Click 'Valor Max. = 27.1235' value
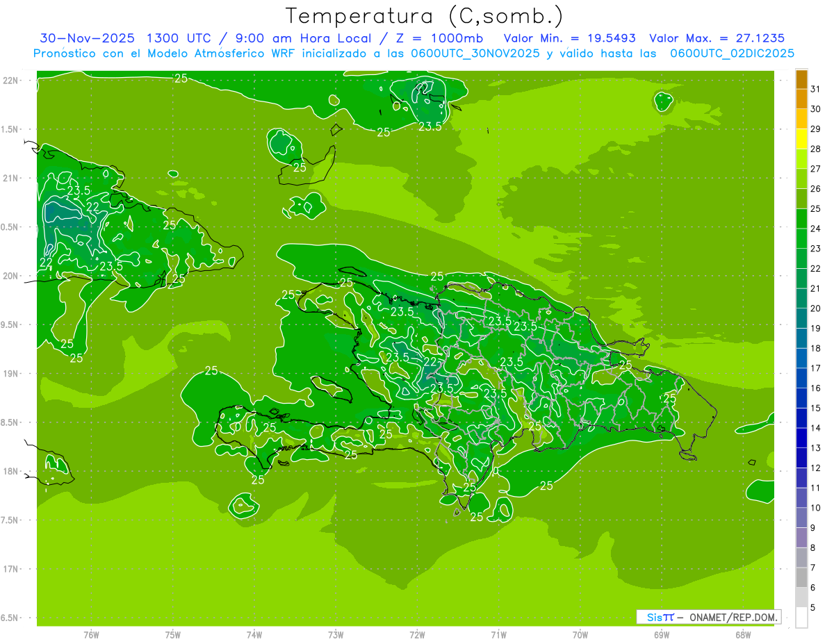The image size is (834, 644). coord(717,38)
